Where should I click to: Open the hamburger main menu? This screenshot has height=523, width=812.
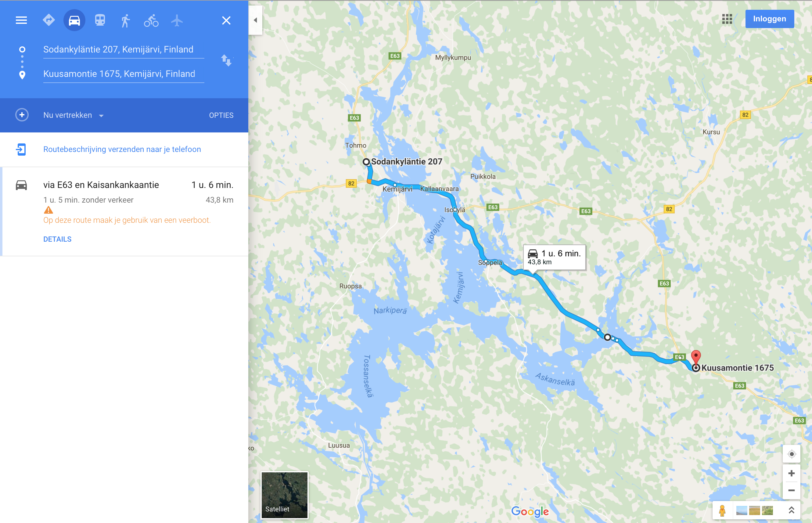click(21, 20)
